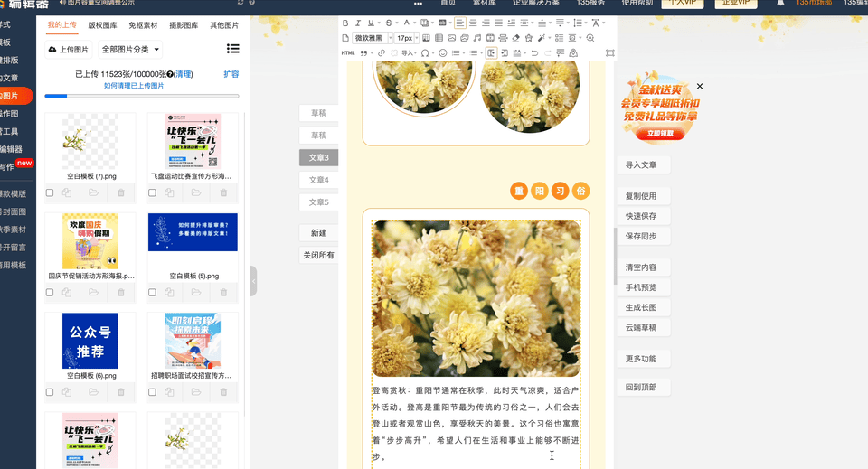This screenshot has width=868, height=469.
Task: Insert music into the article
Action: 477,38
